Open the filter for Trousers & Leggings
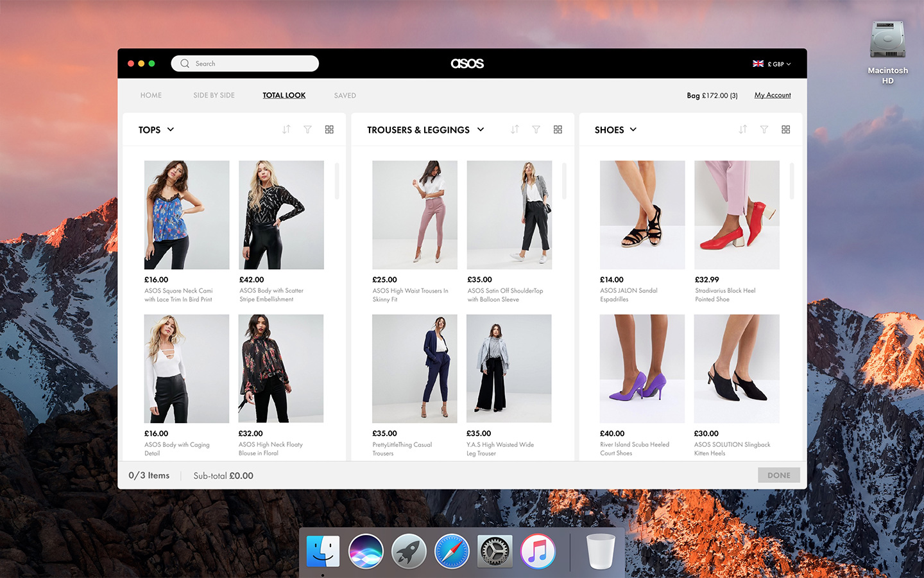Image resolution: width=924 pixels, height=578 pixels. pyautogui.click(x=536, y=129)
